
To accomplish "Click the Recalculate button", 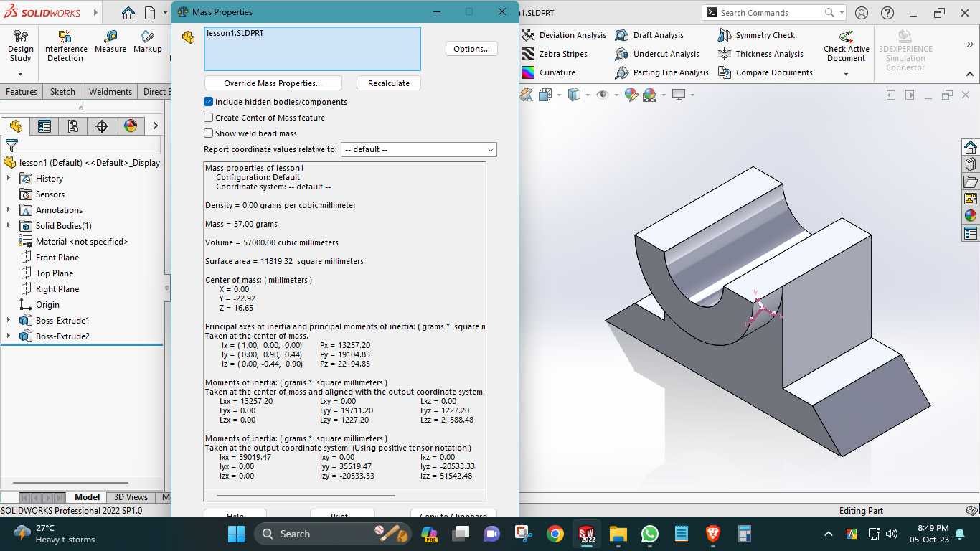I will click(388, 83).
